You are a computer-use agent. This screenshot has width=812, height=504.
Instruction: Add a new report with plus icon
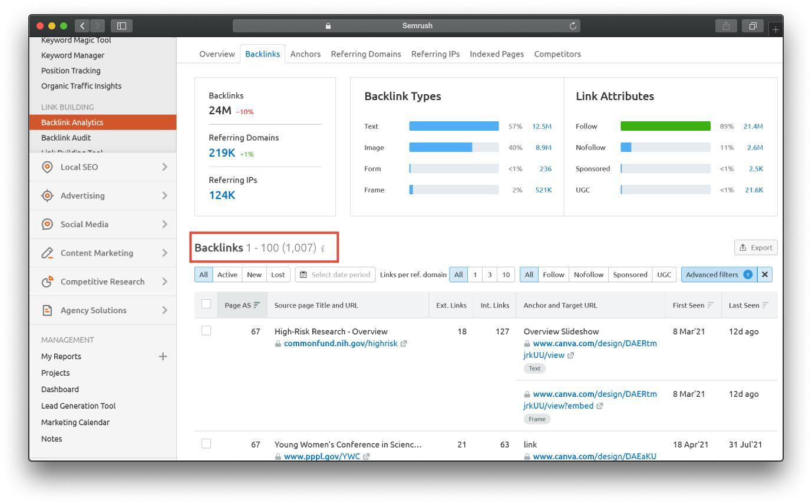pyautogui.click(x=163, y=356)
